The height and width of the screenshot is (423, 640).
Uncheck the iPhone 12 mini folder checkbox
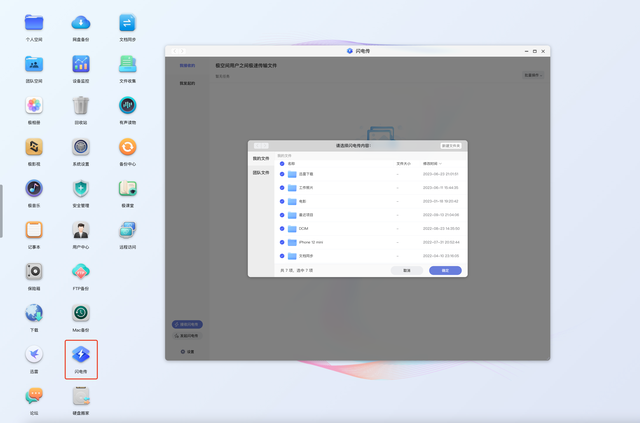pyautogui.click(x=282, y=243)
